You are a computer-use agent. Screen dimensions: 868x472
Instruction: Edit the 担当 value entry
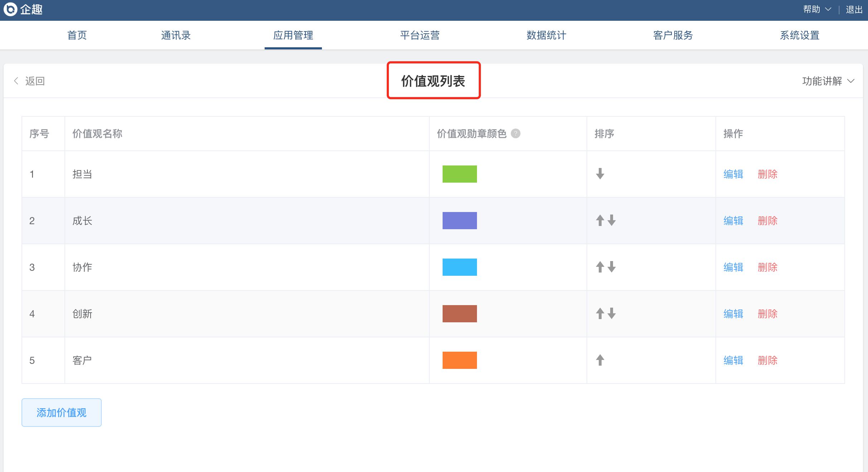pyautogui.click(x=733, y=174)
